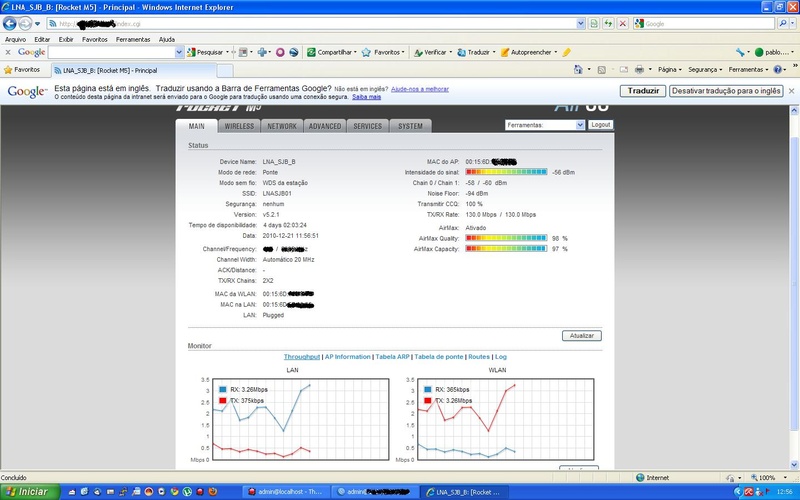The height and width of the screenshot is (500, 800).
Task: Open the Segurança dropdown menu
Action: coord(705,69)
